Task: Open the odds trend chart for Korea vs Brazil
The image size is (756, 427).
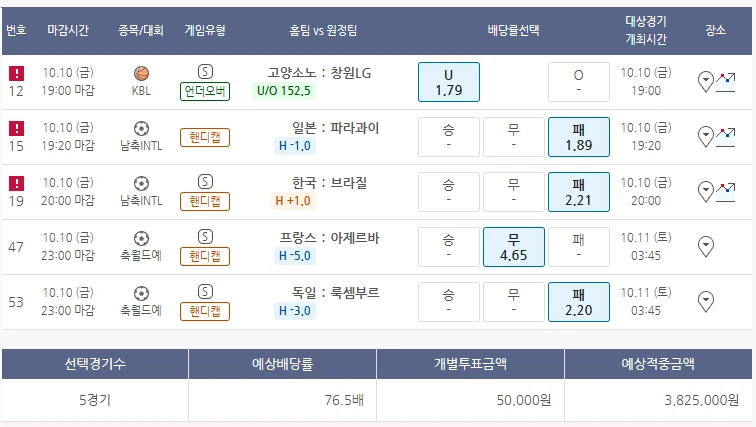Action: pos(727,187)
